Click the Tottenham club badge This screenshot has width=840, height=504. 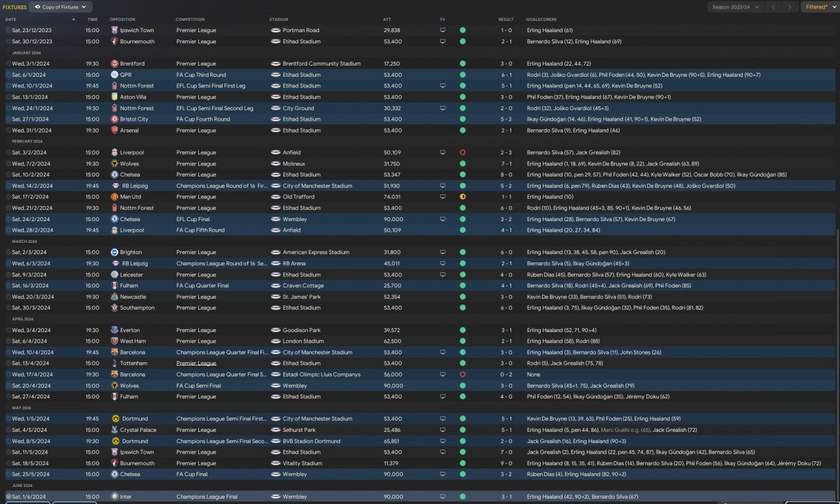point(114,364)
